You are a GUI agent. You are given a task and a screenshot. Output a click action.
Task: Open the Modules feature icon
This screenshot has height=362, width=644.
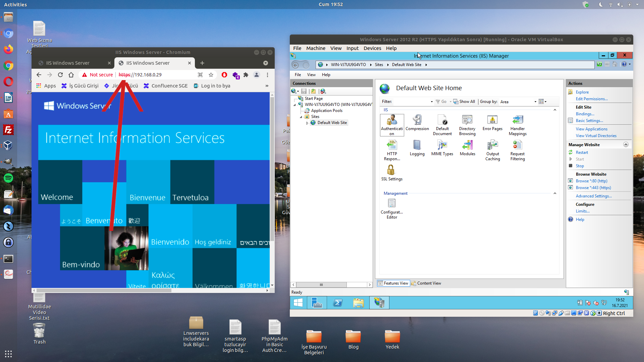(x=467, y=148)
